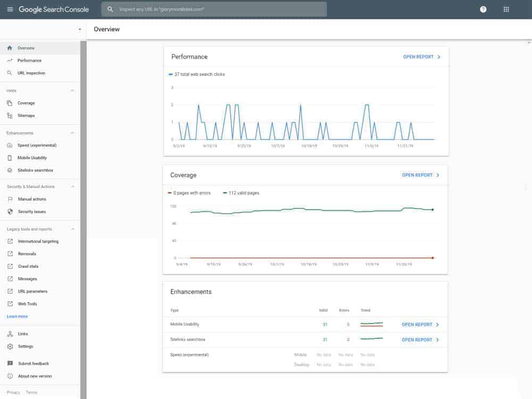The height and width of the screenshot is (399, 532).
Task: Collapse the Index sidebar section
Action: 72,90
